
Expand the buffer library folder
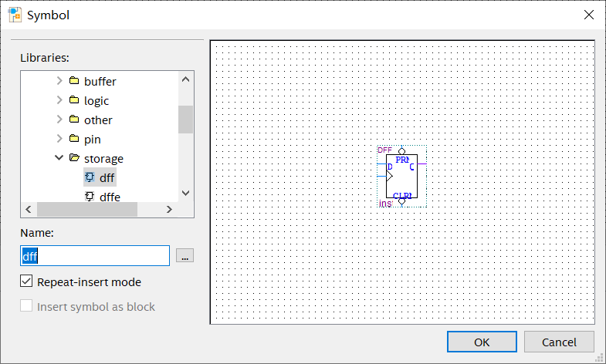[x=59, y=81]
